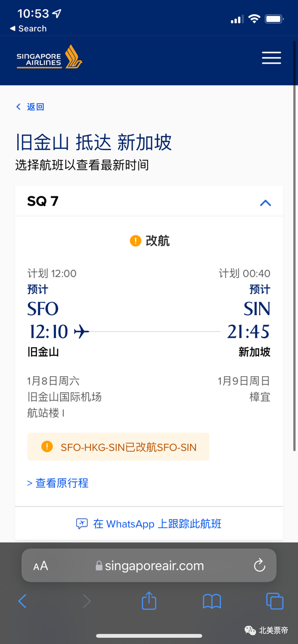The height and width of the screenshot is (644, 298).
Task: Tap the singaporeair.com address bar
Action: 149,565
